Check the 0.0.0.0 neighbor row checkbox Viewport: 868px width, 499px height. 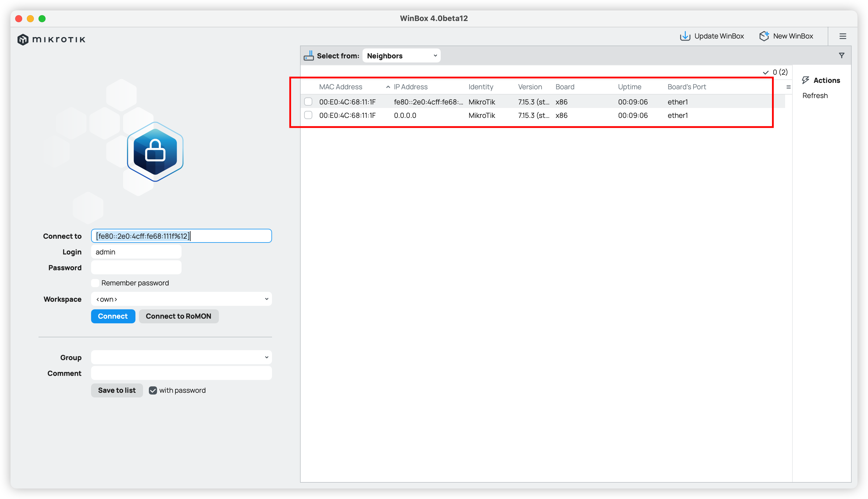coord(308,115)
